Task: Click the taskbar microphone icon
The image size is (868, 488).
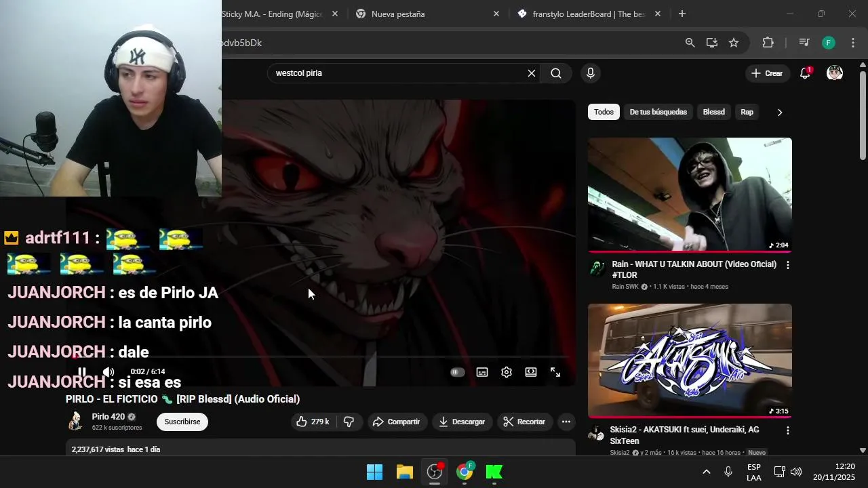Action: 728,472
